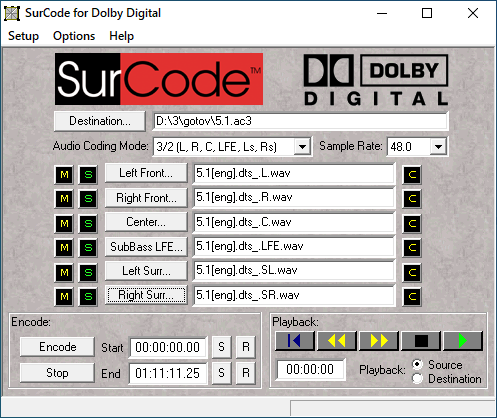The height and width of the screenshot is (418, 497).
Task: Open the Sample Rate dropdown
Action: (x=438, y=147)
